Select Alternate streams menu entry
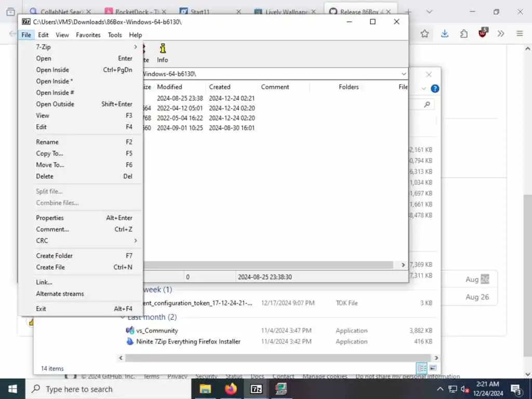The width and height of the screenshot is (532, 399). click(x=82, y=294)
